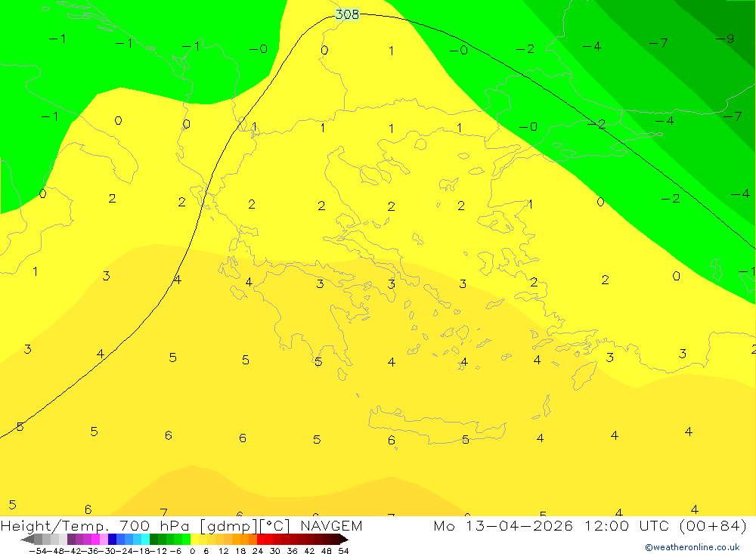Click the '24' legend scale value
756x554 pixels.
(x=258, y=551)
